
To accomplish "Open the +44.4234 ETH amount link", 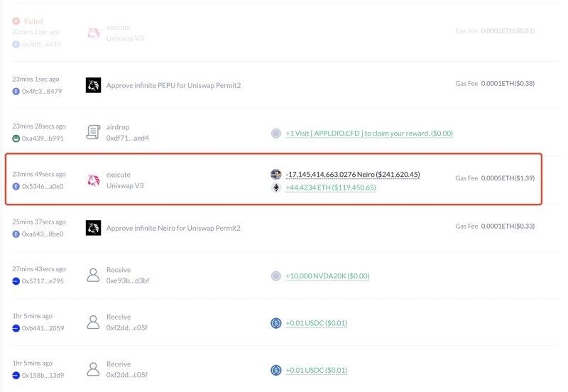I will 331,188.
